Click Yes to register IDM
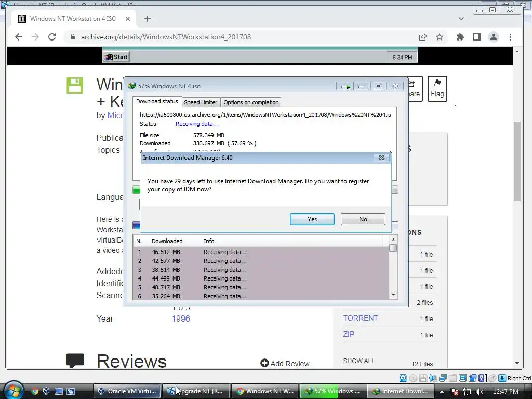The height and width of the screenshot is (399, 532). point(312,219)
